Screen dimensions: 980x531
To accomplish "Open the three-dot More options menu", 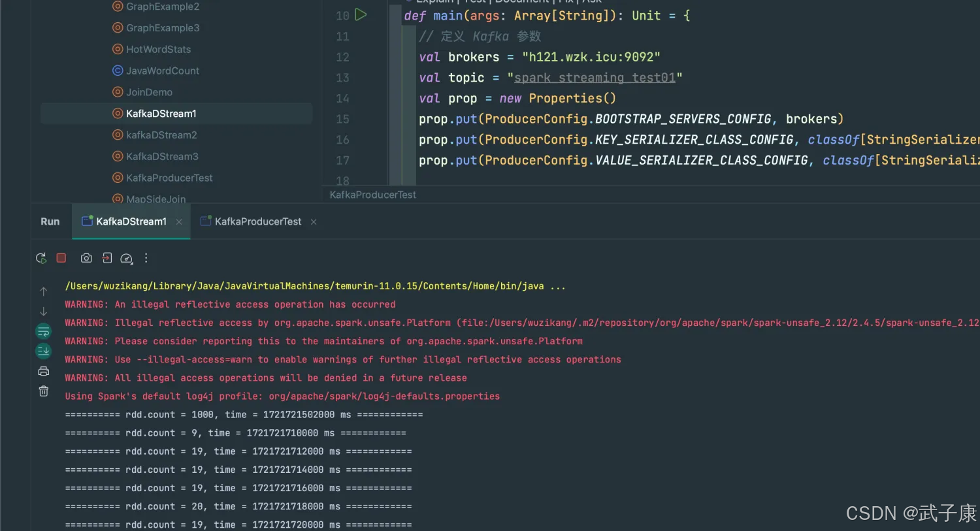I will pos(146,258).
